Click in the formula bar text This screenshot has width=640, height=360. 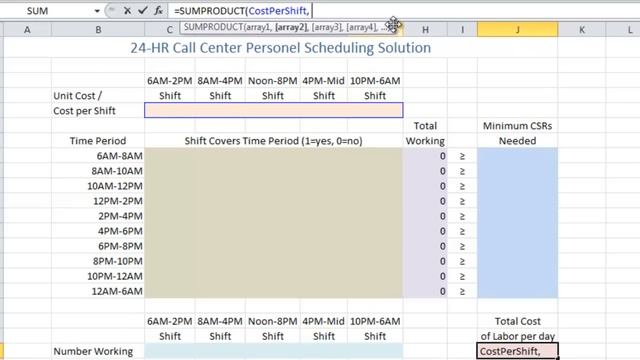click(x=242, y=11)
